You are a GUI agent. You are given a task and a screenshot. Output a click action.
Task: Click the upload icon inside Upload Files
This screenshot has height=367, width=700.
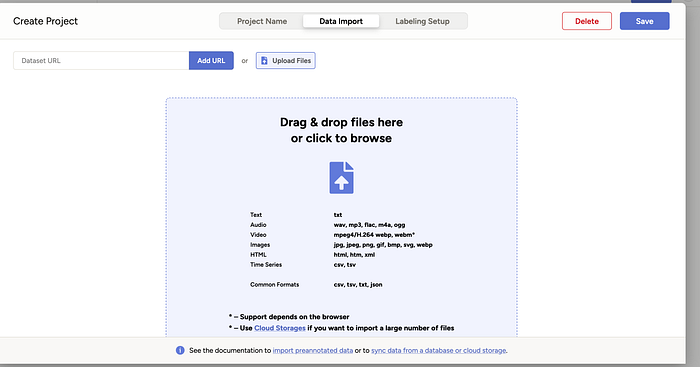264,61
